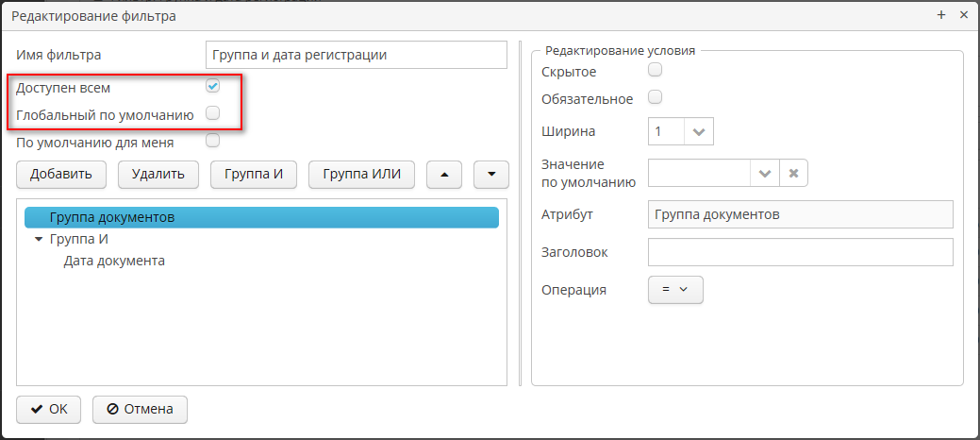Check the 'Обязательное' checkbox
Viewport: 980px width, 440px height.
pos(655,97)
